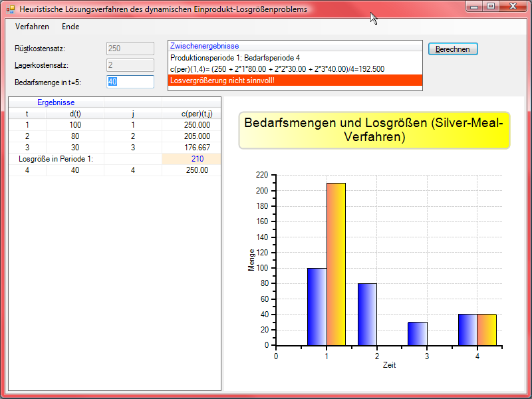
Task: Open the Ende menu
Action: pos(70,27)
